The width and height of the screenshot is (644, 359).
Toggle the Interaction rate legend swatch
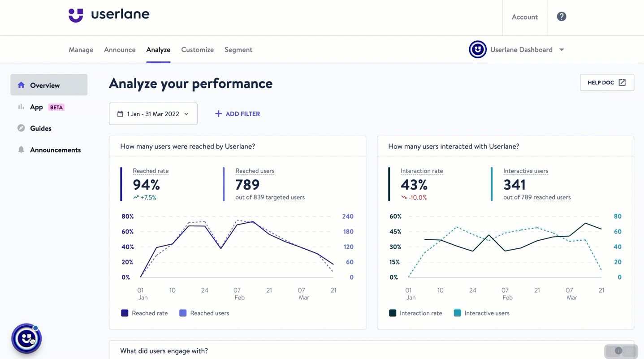click(393, 313)
